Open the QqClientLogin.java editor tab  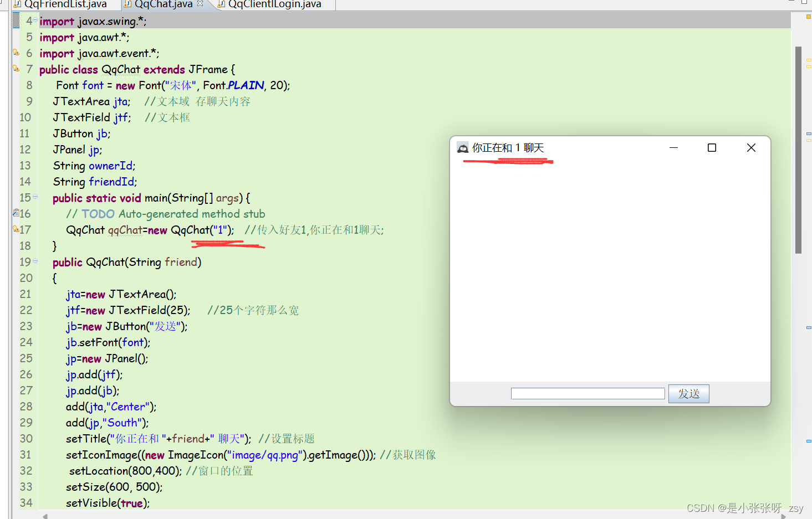270,4
